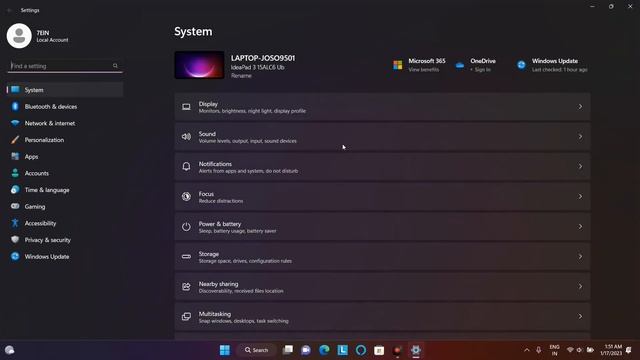This screenshot has width=640, height=360.
Task: Open the notification center bell icon
Action: tap(629, 350)
